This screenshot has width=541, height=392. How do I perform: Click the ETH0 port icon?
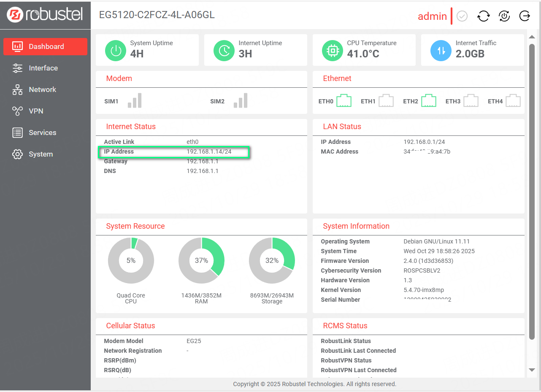[344, 101]
